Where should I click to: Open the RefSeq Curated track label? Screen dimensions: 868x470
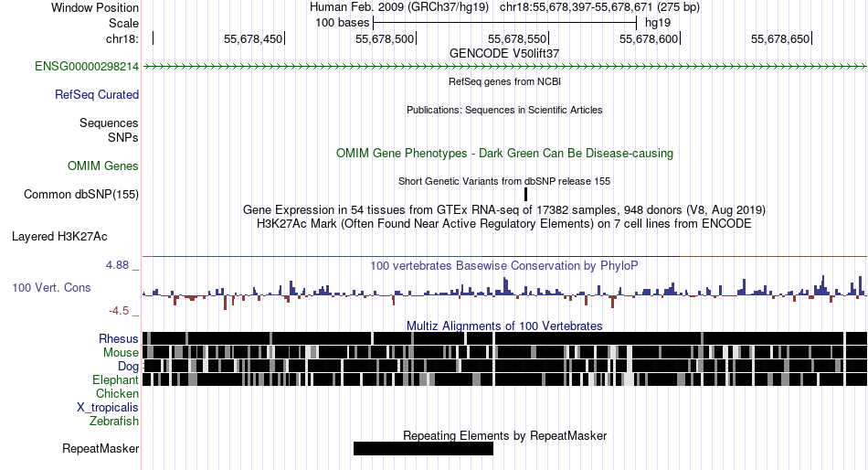point(96,95)
